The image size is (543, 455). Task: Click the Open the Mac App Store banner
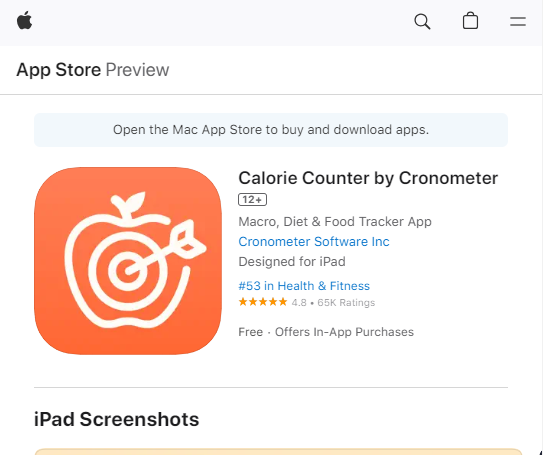pos(271,130)
